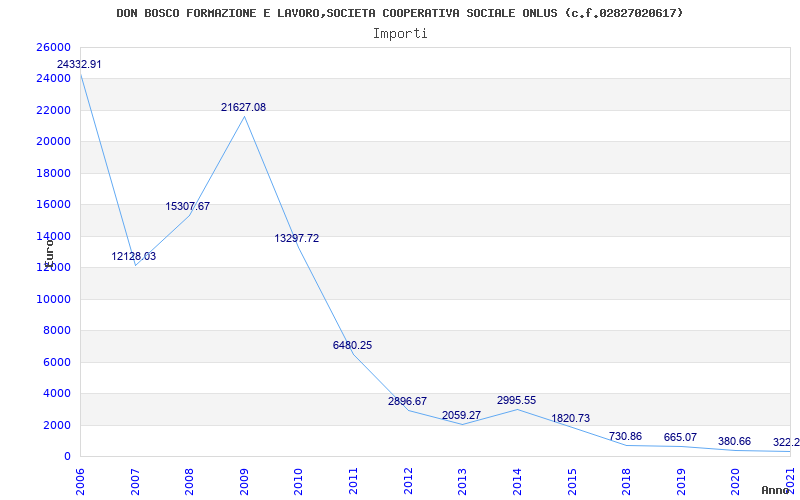Image resolution: width=800 pixels, height=500 pixels.
Task: Select the data label 12128.03
Action: point(134,256)
